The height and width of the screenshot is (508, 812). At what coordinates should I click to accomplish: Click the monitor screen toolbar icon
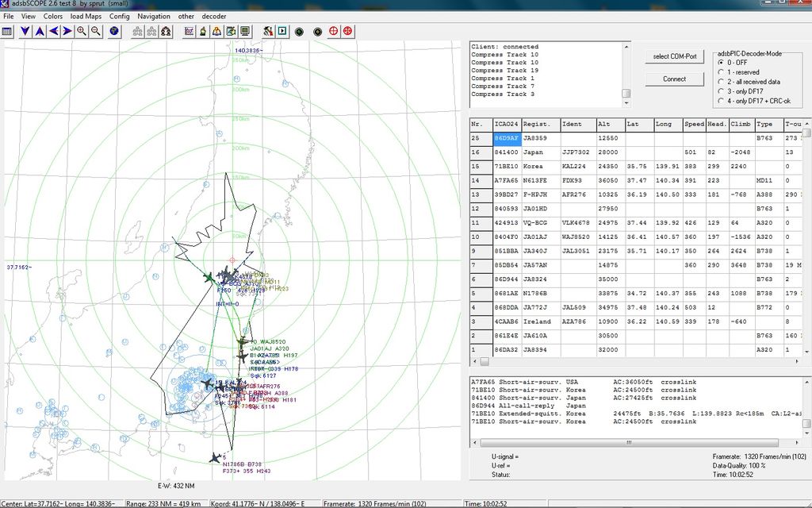point(245,31)
